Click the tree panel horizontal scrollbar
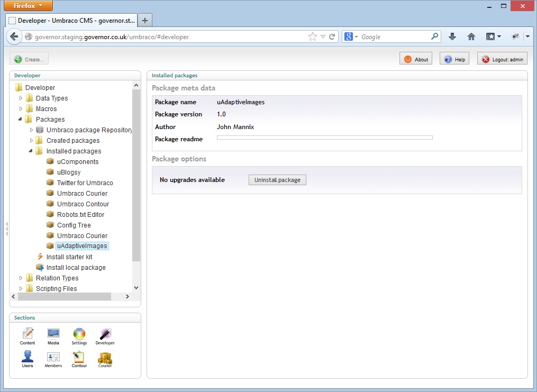This screenshot has width=537, height=392. [65, 296]
